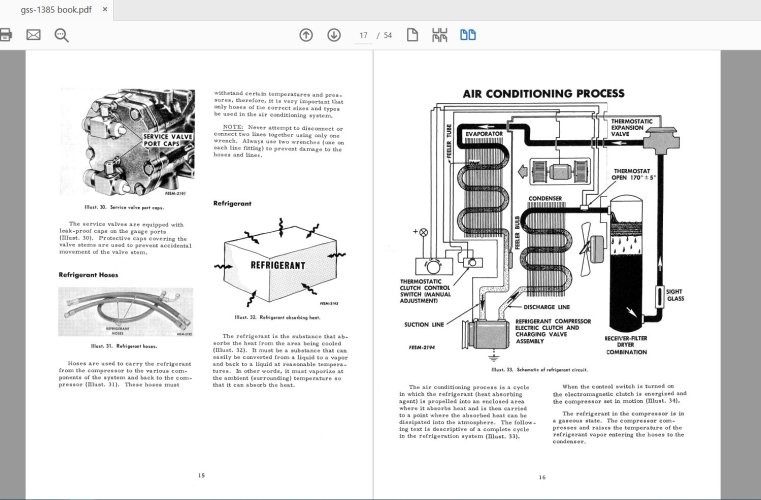
Task: Switch to single page view
Action: 413,35
